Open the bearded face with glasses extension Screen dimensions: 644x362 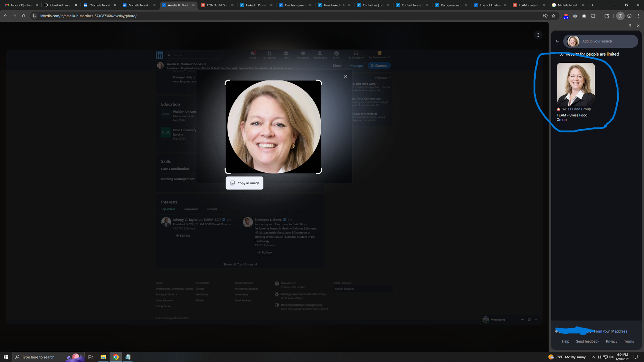pos(575,16)
